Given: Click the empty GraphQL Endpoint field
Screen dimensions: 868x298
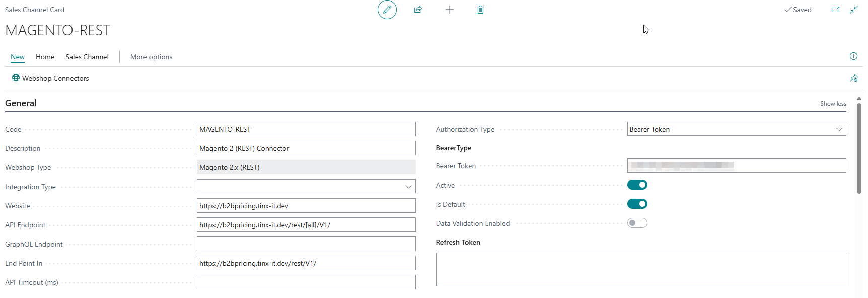Looking at the screenshot, I should coord(306,244).
